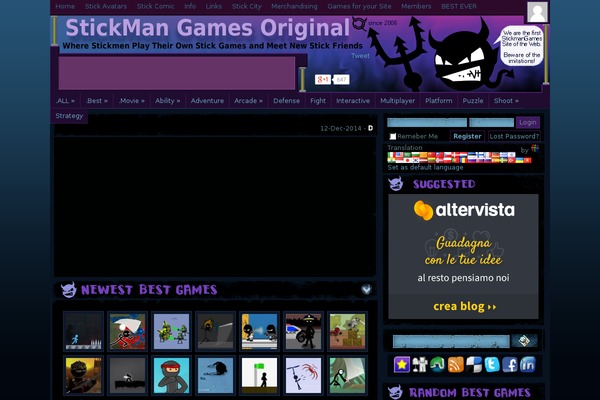
Task: Select the Defense category
Action: pyautogui.click(x=287, y=101)
